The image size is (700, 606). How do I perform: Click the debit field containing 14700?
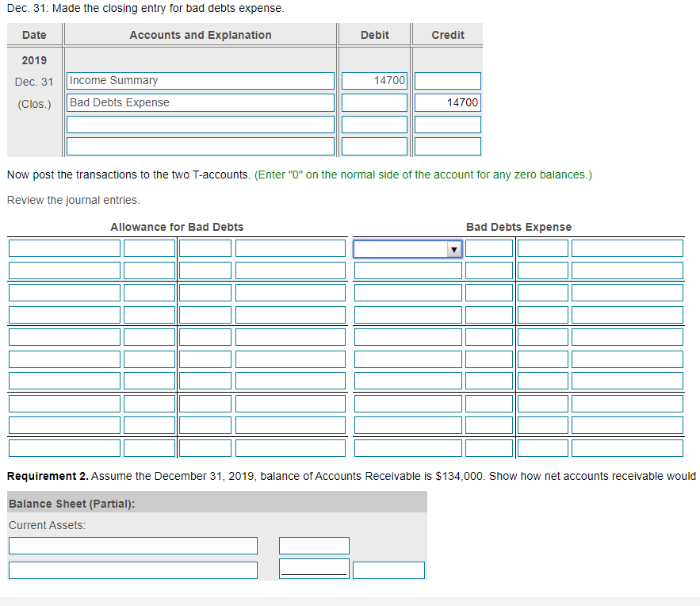point(374,81)
